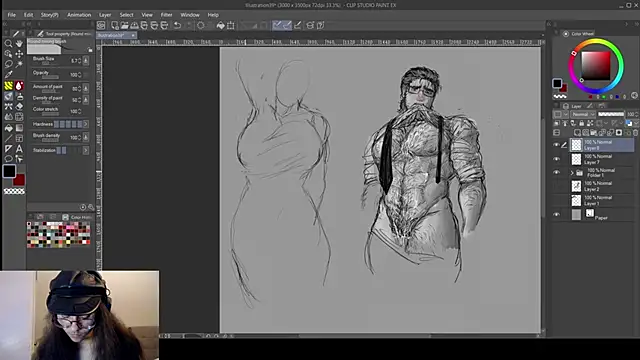This screenshot has height=360, width=640.
Task: Select the Eyedropper tool
Action: (x=8, y=75)
